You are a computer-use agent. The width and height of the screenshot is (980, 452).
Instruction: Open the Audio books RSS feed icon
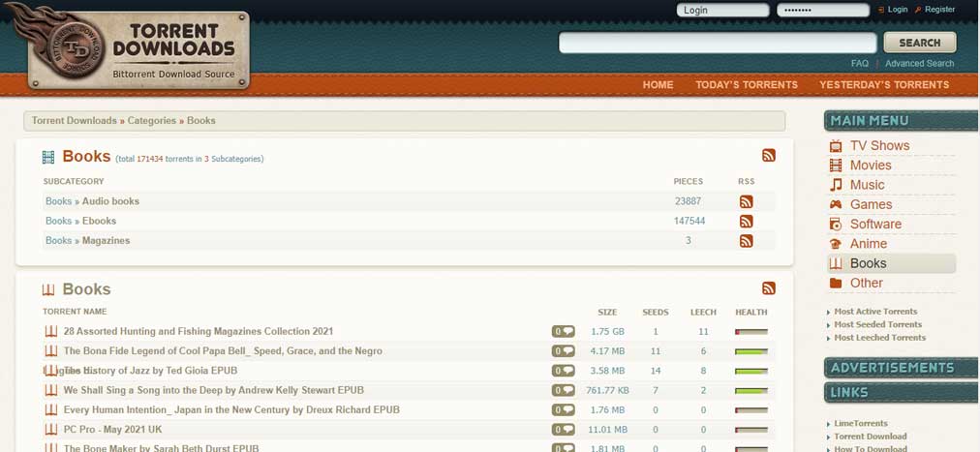pos(746,201)
